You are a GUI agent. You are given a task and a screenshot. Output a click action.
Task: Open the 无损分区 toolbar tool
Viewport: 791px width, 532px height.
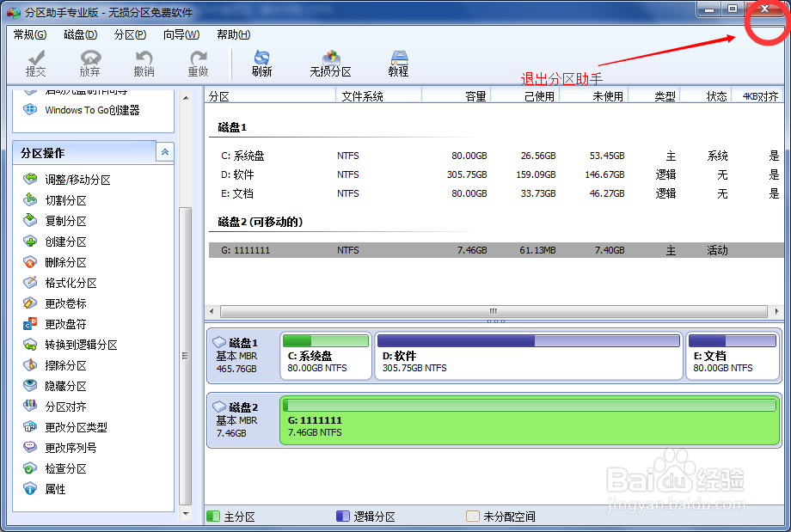tap(330, 63)
